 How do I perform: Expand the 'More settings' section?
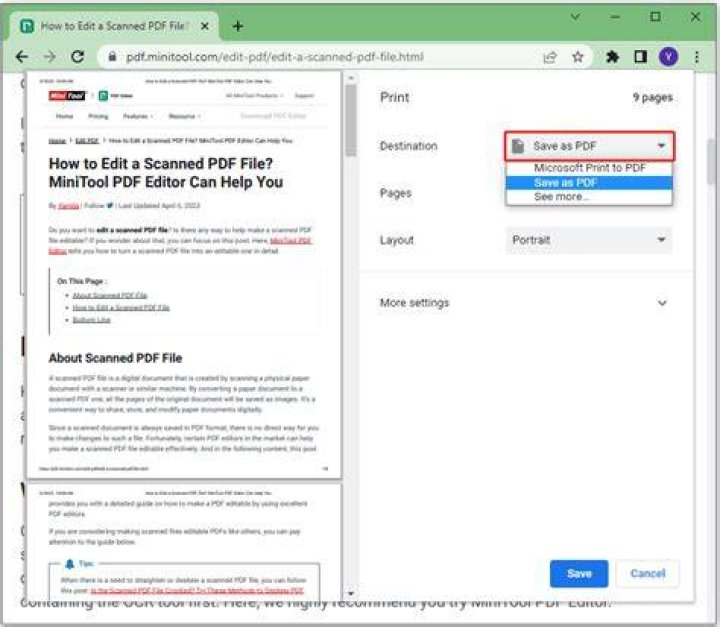point(523,303)
